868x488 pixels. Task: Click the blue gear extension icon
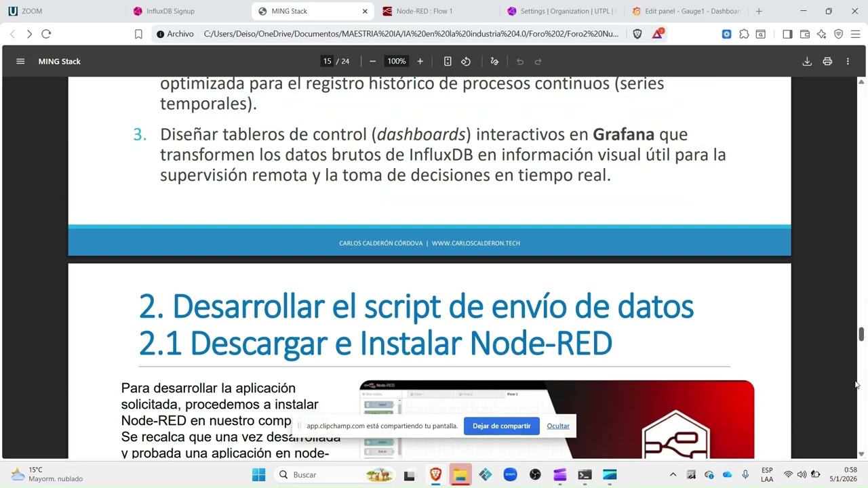point(726,34)
